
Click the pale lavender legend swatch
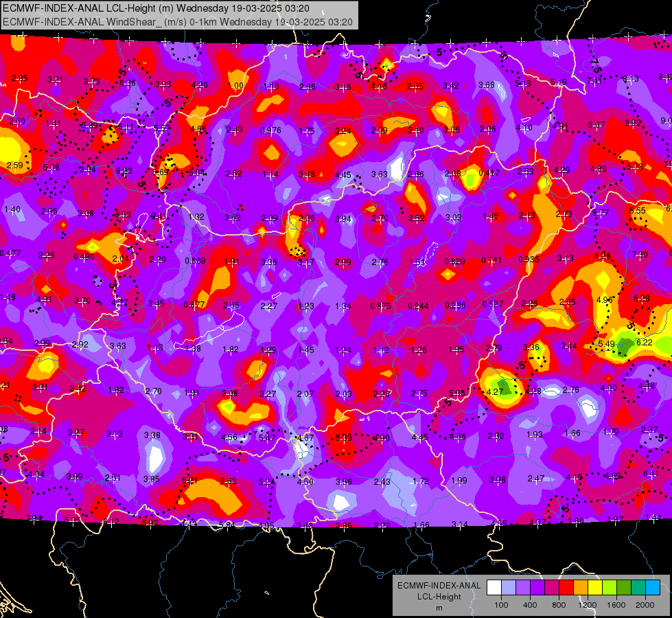509,588
